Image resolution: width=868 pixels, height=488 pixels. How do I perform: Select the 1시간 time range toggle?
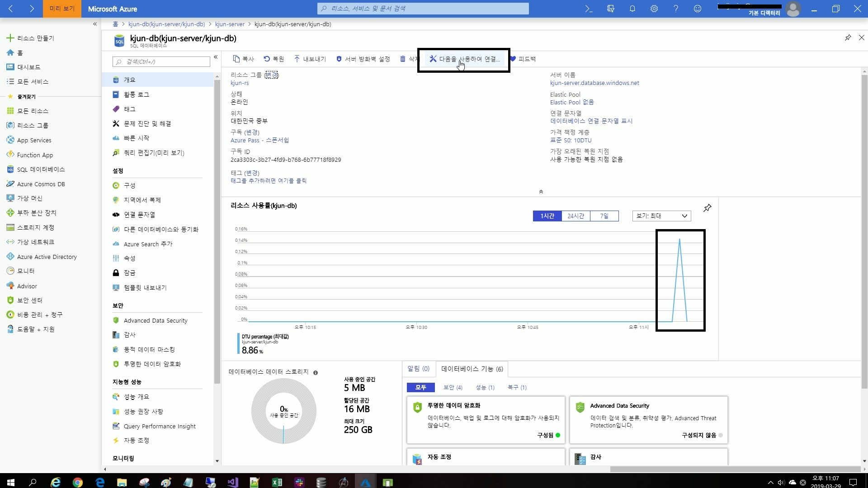point(547,216)
